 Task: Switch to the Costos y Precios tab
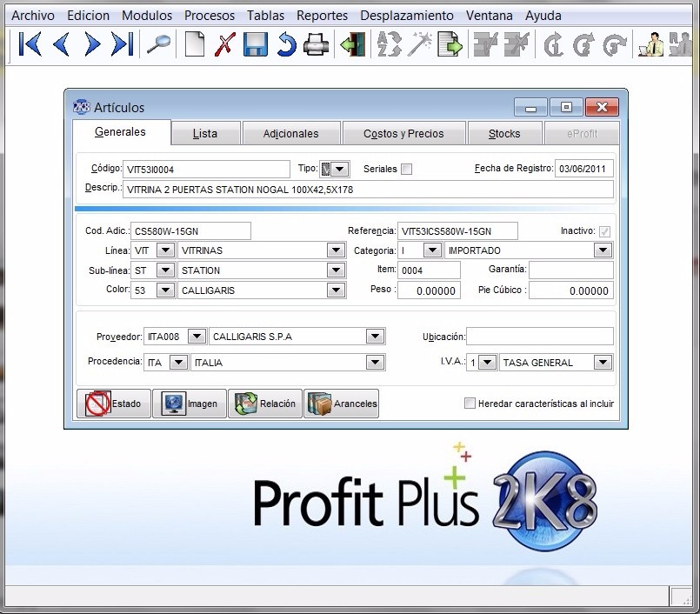click(x=403, y=133)
